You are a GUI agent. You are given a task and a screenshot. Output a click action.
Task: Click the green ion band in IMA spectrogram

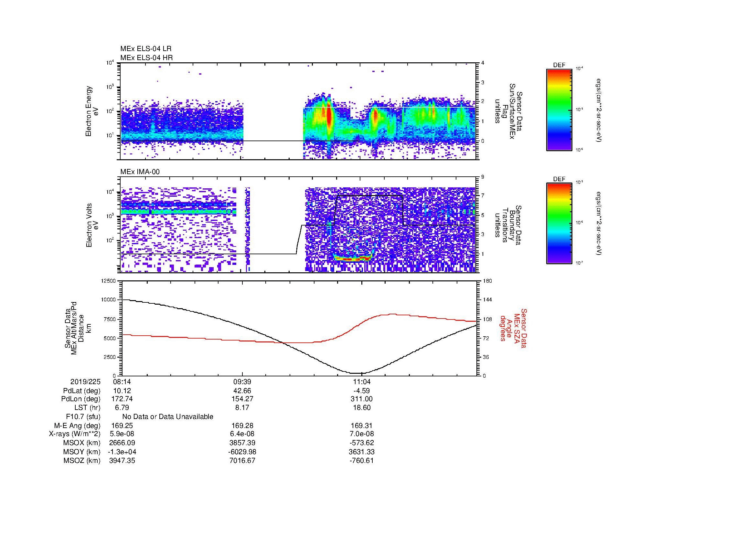pyautogui.click(x=178, y=212)
